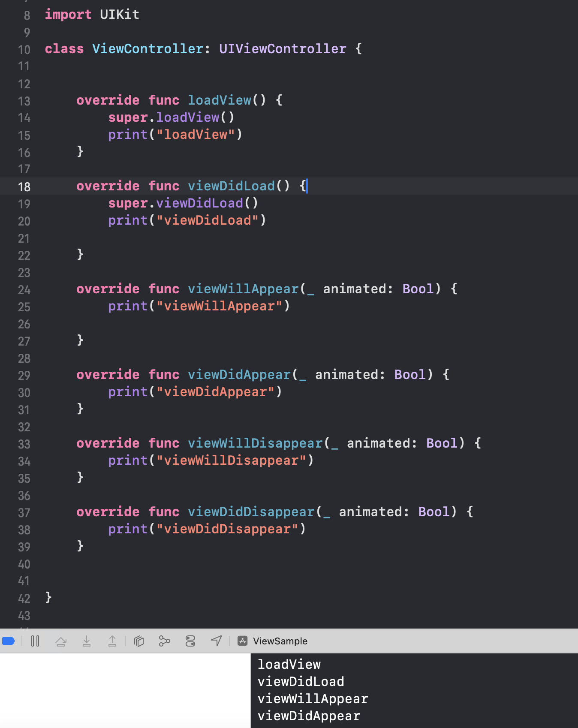Image resolution: width=578 pixels, height=728 pixels.
Task: Click the closing brace on line 42
Action: click(x=48, y=597)
